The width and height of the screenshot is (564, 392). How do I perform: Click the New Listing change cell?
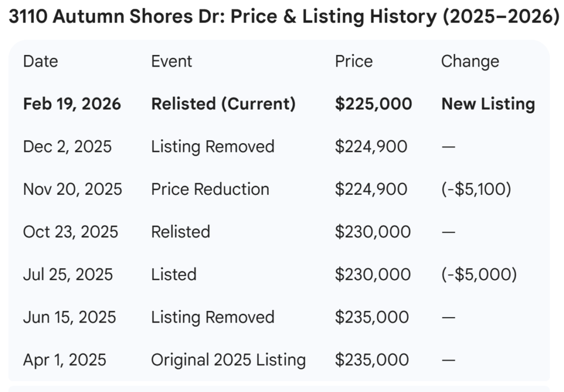[488, 104]
